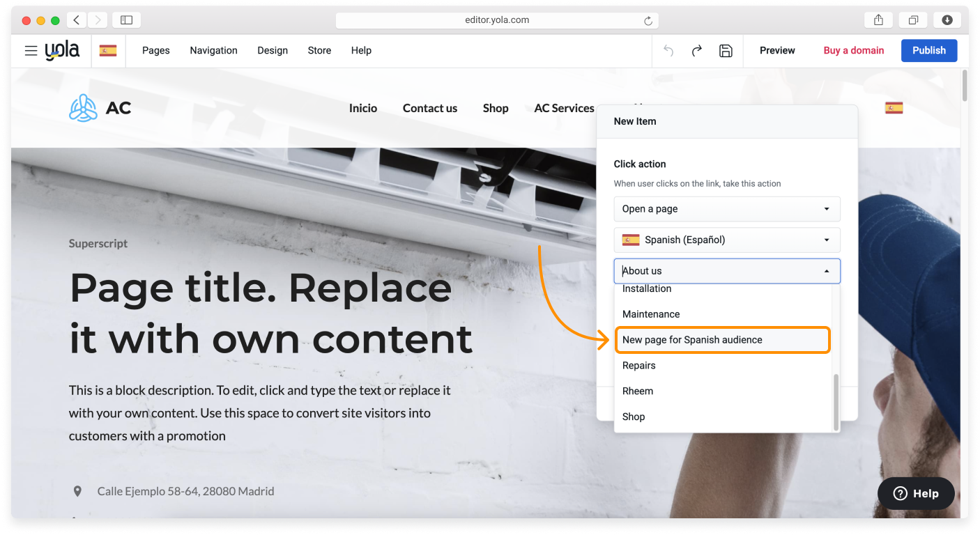The height and width of the screenshot is (535, 980).
Task: Toggle the Safari sidebar button
Action: pyautogui.click(x=126, y=20)
